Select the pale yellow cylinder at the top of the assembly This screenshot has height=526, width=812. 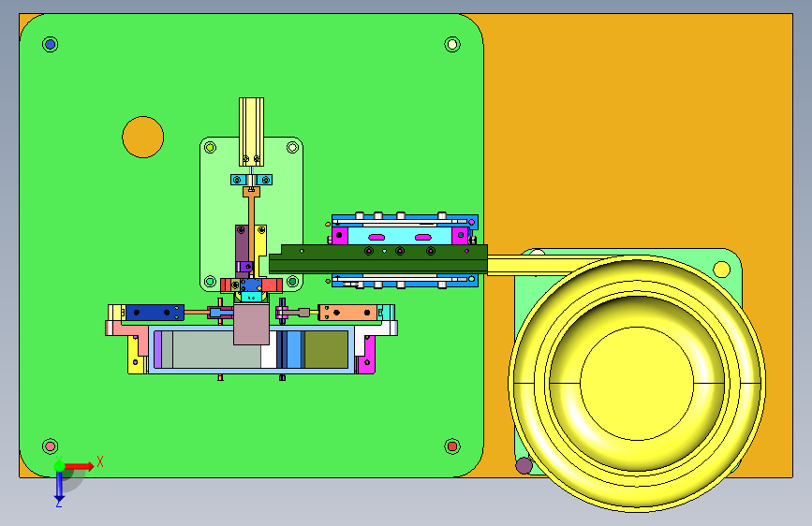(x=251, y=131)
